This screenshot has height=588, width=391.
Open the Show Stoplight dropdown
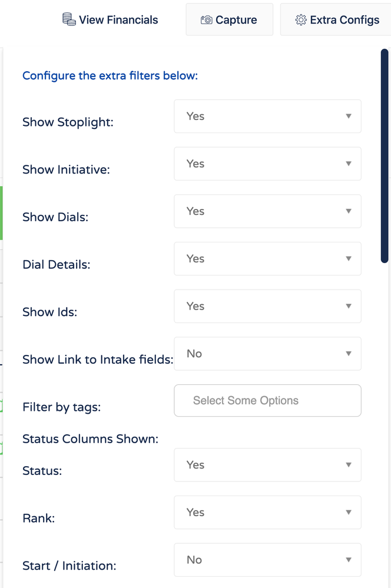click(x=267, y=116)
